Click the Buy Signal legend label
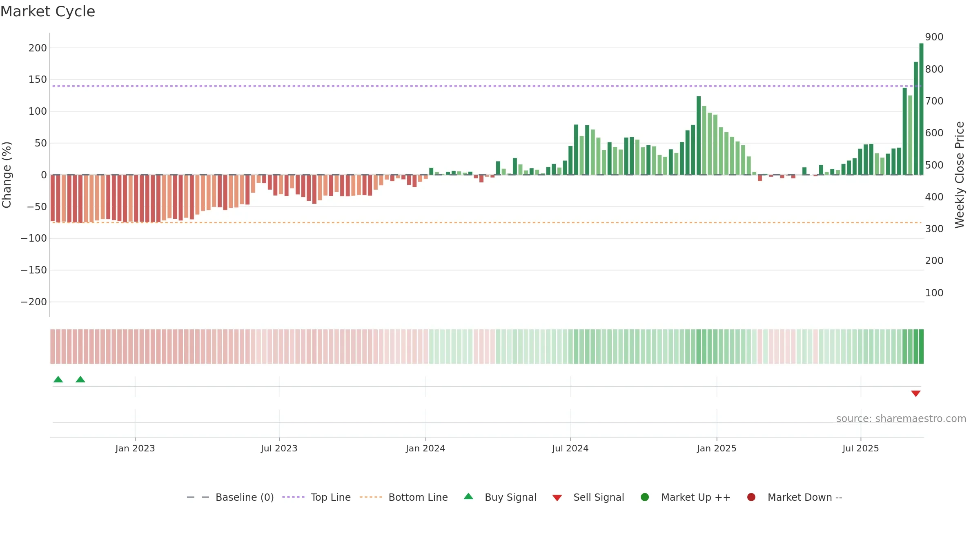The height and width of the screenshot is (551, 980). click(x=510, y=497)
